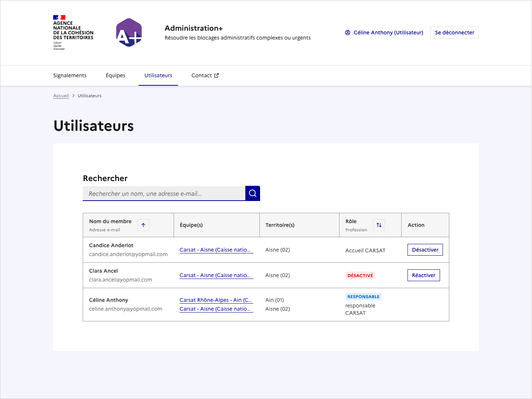Click the user profile icon beside Céline Anthony

pos(347,33)
